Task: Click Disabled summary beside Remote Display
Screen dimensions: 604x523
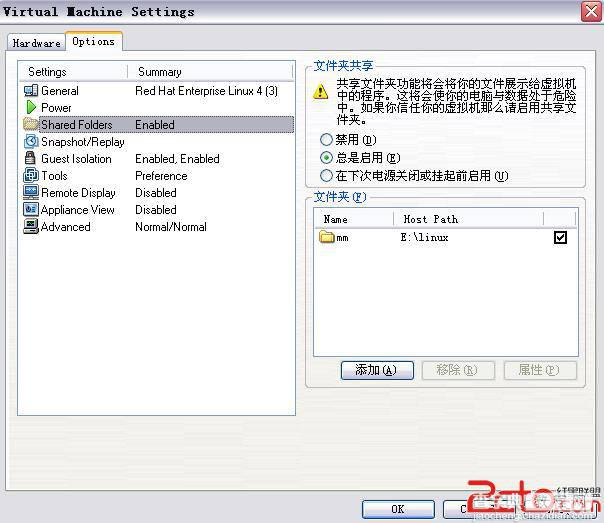Action: tap(156, 192)
